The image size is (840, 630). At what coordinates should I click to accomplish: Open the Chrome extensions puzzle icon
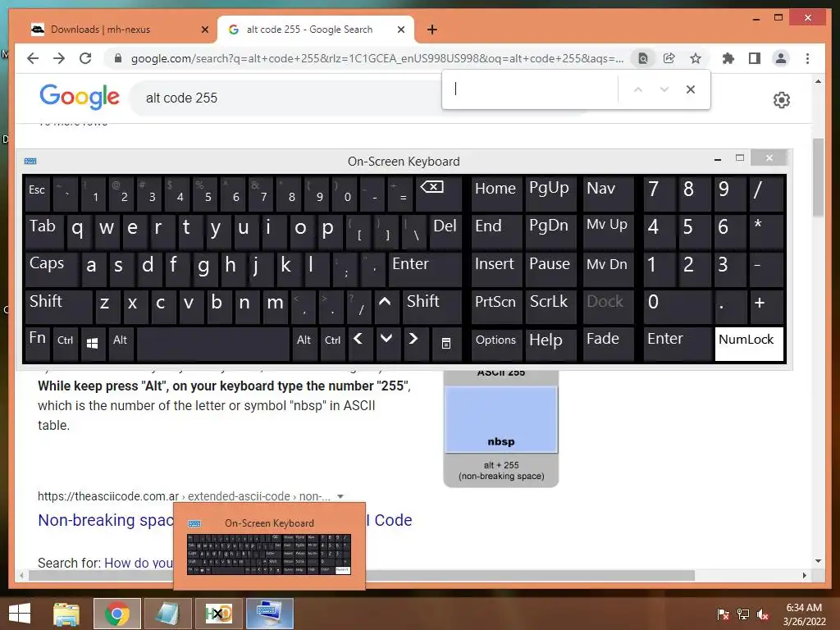coord(728,58)
